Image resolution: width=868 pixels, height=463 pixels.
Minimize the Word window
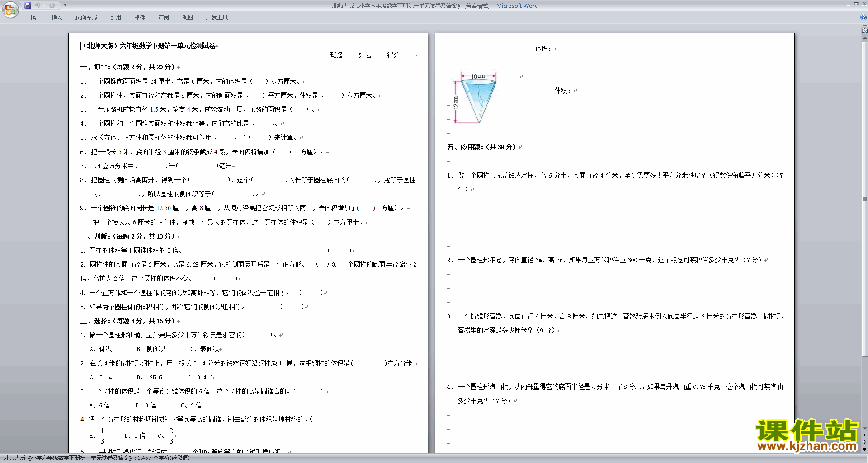pos(848,4)
